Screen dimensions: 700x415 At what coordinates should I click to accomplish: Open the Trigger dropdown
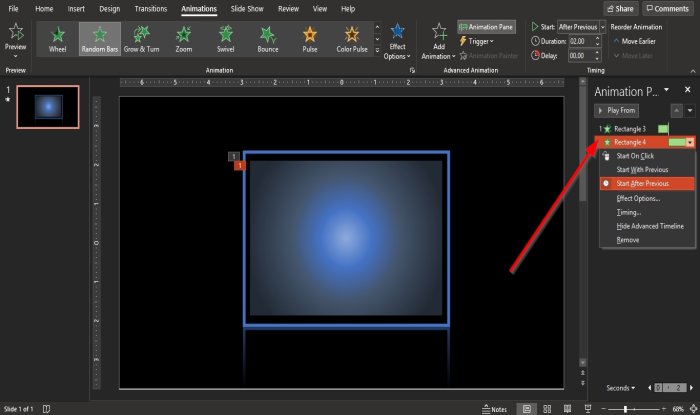476,41
